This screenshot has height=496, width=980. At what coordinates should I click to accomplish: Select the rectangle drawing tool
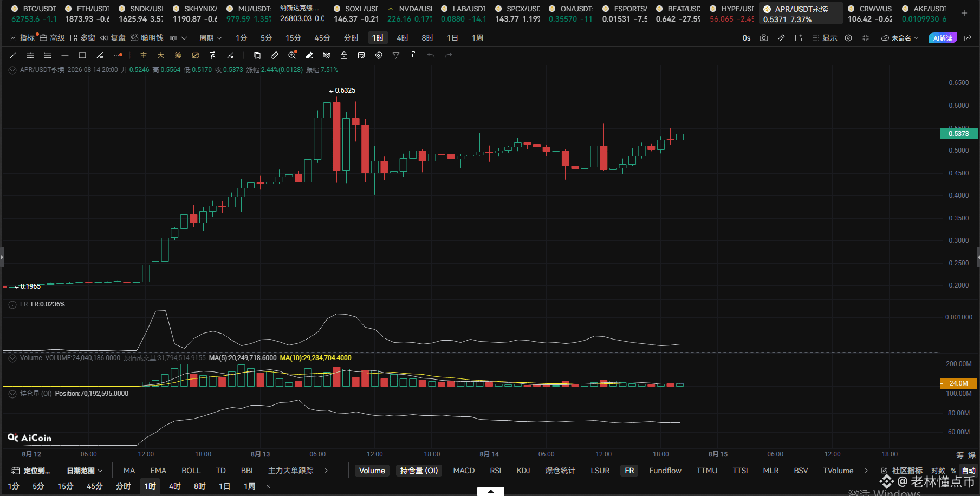(x=82, y=55)
